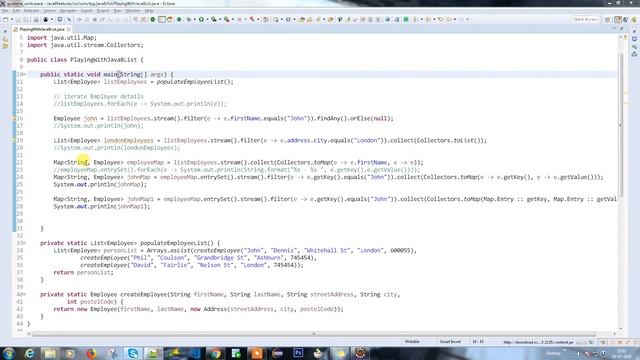Open the Edit menu
This screenshot has height=360, width=640.
point(16,11)
